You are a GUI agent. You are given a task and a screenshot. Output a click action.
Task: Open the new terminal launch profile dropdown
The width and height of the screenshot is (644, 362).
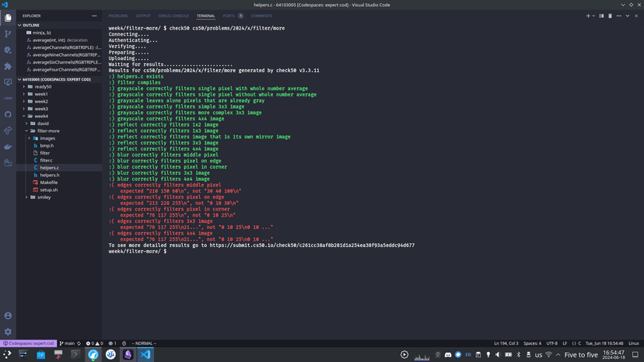pos(594,16)
